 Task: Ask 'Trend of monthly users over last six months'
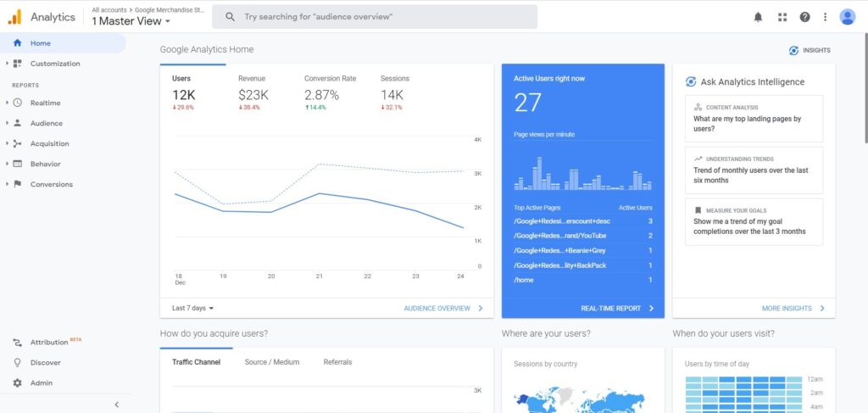[x=754, y=170]
